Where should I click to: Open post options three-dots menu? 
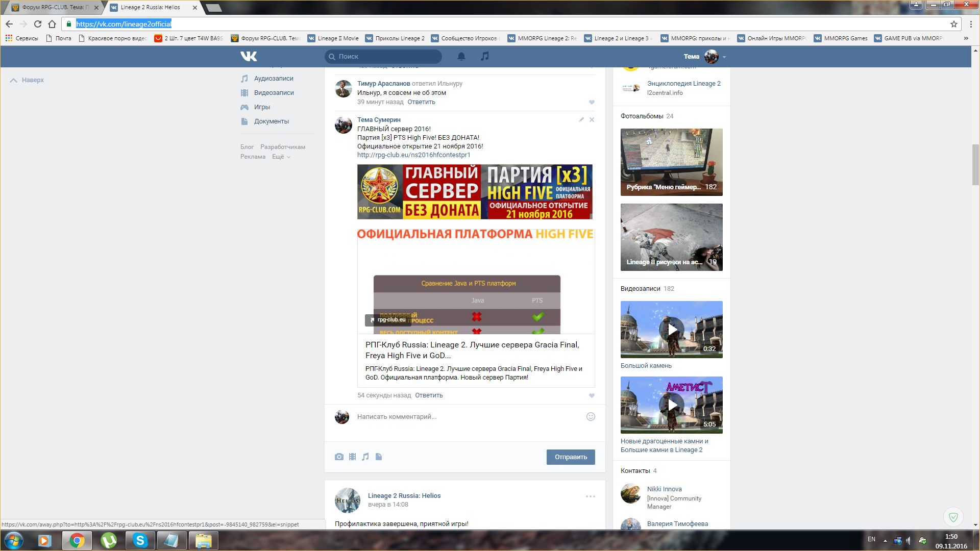[591, 496]
